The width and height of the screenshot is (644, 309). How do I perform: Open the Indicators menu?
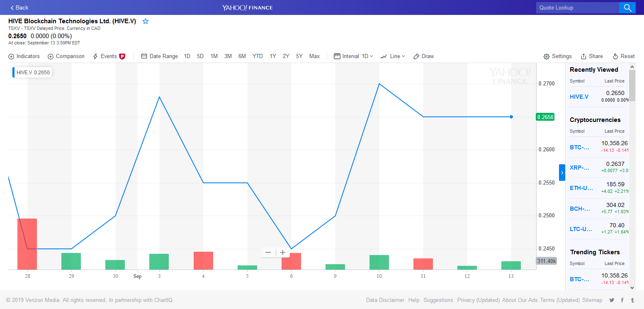[24, 56]
